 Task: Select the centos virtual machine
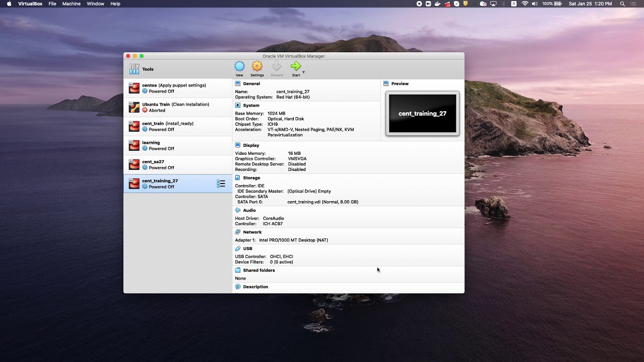(178, 88)
